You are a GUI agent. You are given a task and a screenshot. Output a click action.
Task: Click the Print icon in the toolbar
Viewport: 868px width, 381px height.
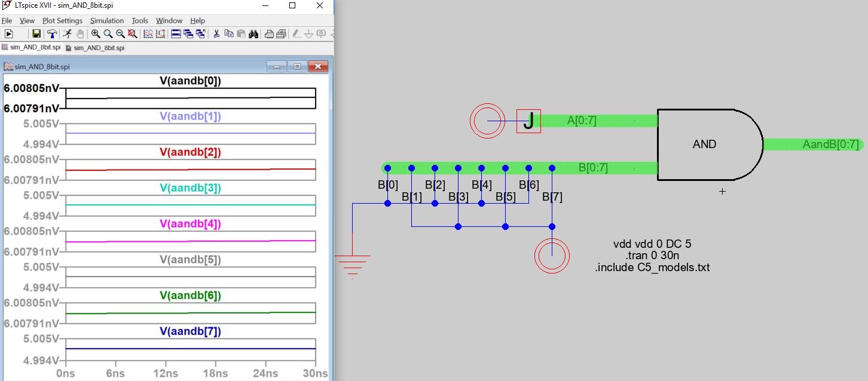coord(269,34)
